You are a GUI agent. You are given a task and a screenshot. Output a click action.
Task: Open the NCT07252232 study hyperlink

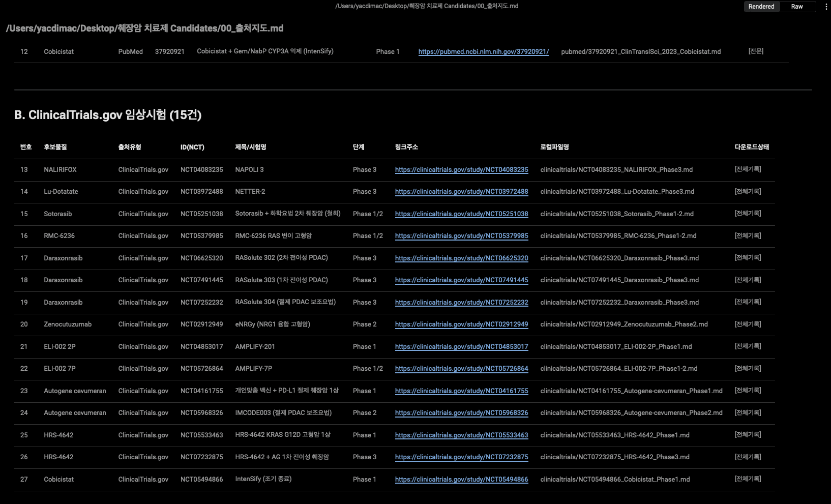462,303
